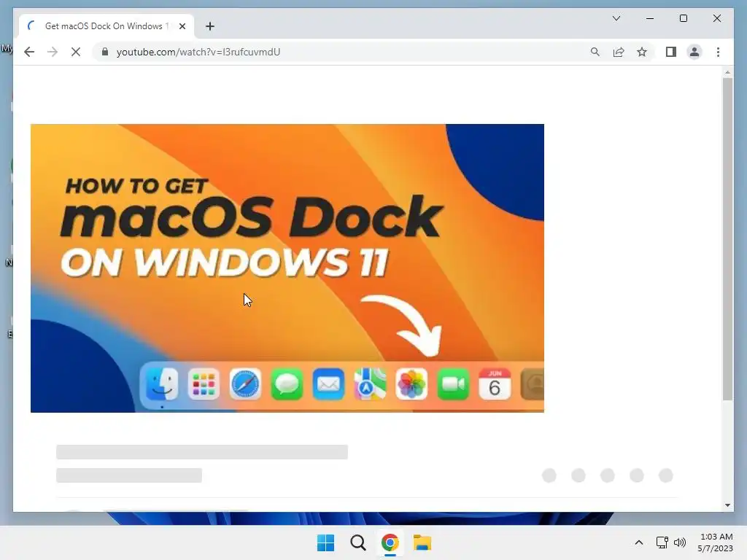View site information via lock icon
The width and height of the screenshot is (747, 560).
tap(105, 52)
